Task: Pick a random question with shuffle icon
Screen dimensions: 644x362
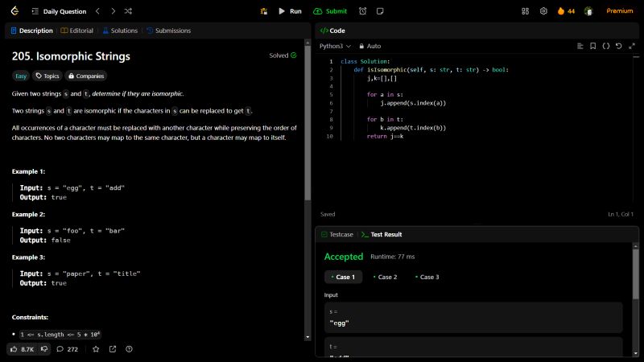Action: pyautogui.click(x=129, y=11)
